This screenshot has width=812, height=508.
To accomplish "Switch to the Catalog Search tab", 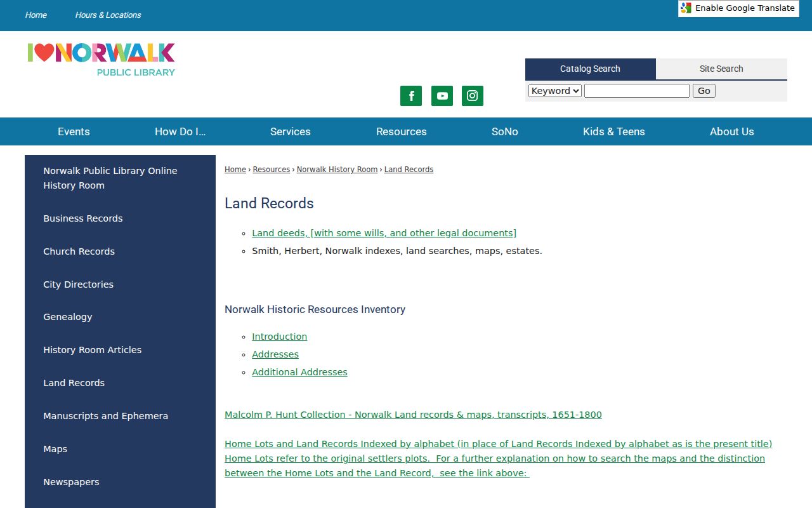I will click(x=590, y=69).
